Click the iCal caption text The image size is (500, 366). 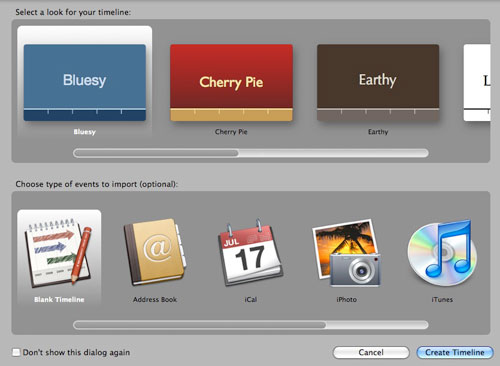click(250, 299)
